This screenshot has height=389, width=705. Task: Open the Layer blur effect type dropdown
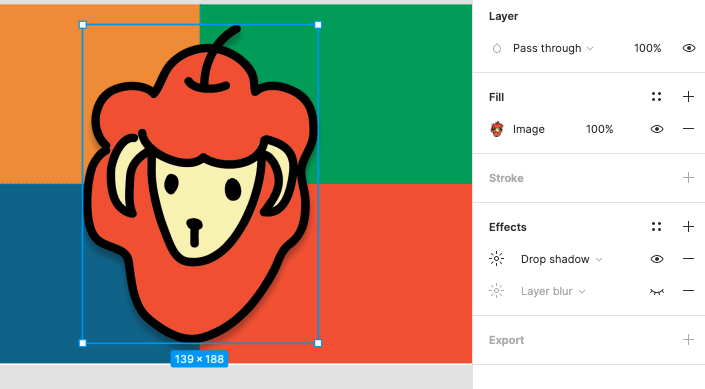tap(553, 291)
